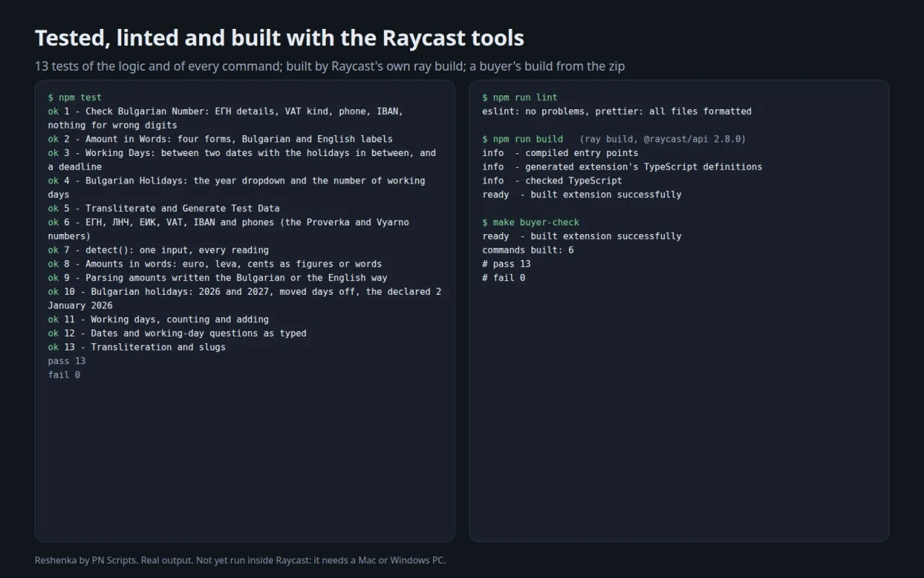
Task: Click the heading 'Tested, linted and built with the Raycast tools'
Action: 279,38
